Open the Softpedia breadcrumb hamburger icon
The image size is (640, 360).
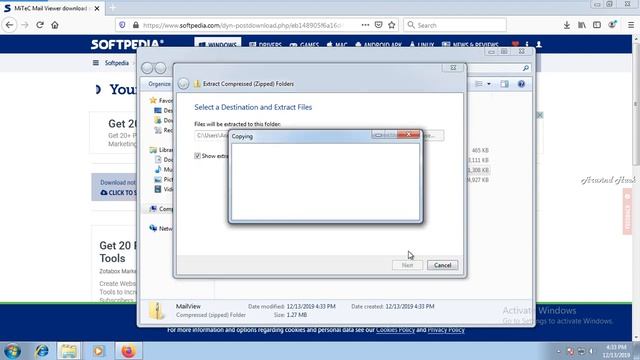coord(96,63)
